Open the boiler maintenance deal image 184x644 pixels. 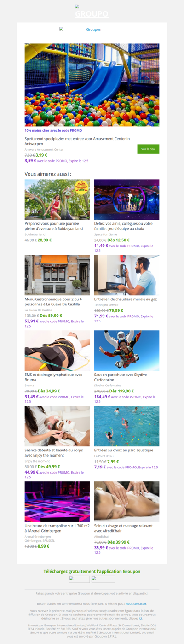tap(127, 275)
